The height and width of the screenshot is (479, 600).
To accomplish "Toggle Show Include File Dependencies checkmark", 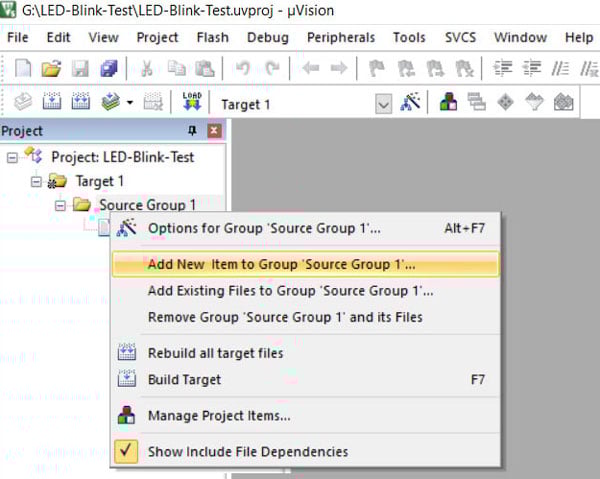I will [x=126, y=451].
